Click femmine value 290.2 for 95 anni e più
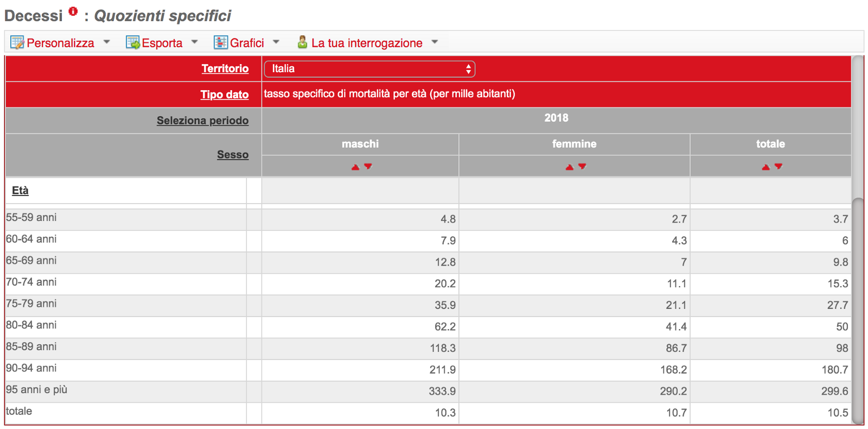The width and height of the screenshot is (868, 429). point(673,391)
